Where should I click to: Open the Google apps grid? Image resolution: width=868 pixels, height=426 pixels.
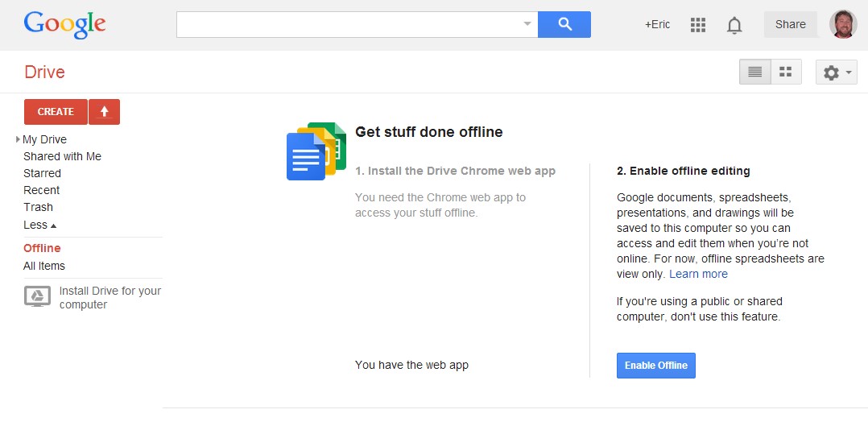[698, 25]
